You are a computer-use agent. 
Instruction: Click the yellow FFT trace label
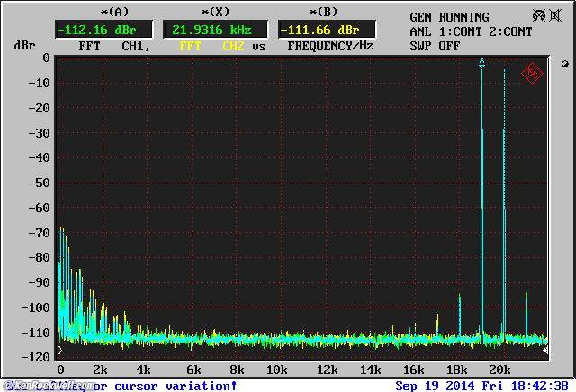(190, 46)
